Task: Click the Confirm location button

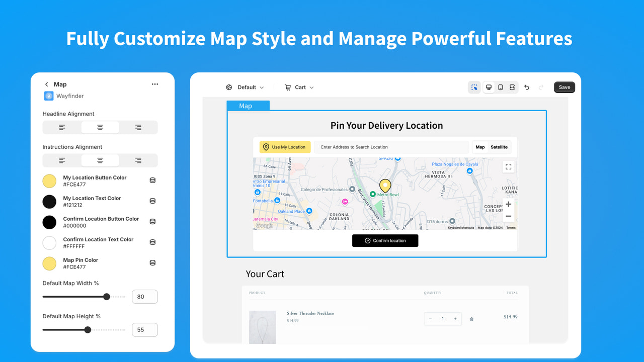Action: coord(385,240)
